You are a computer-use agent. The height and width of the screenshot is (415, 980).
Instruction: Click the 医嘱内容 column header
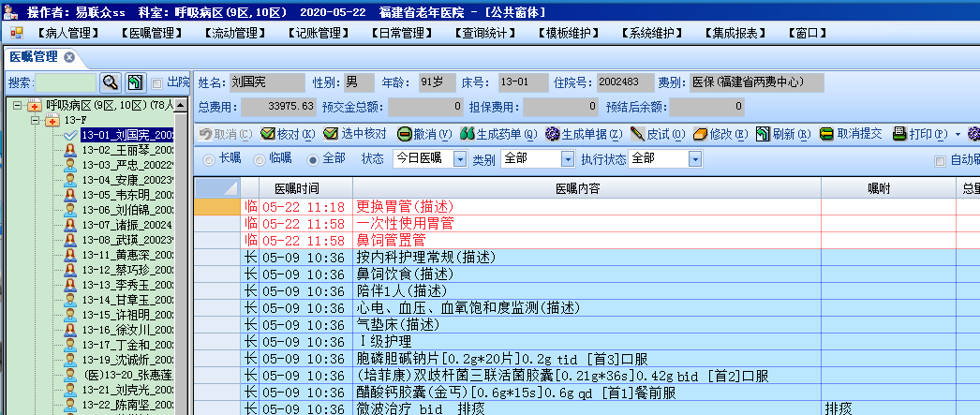[587, 188]
